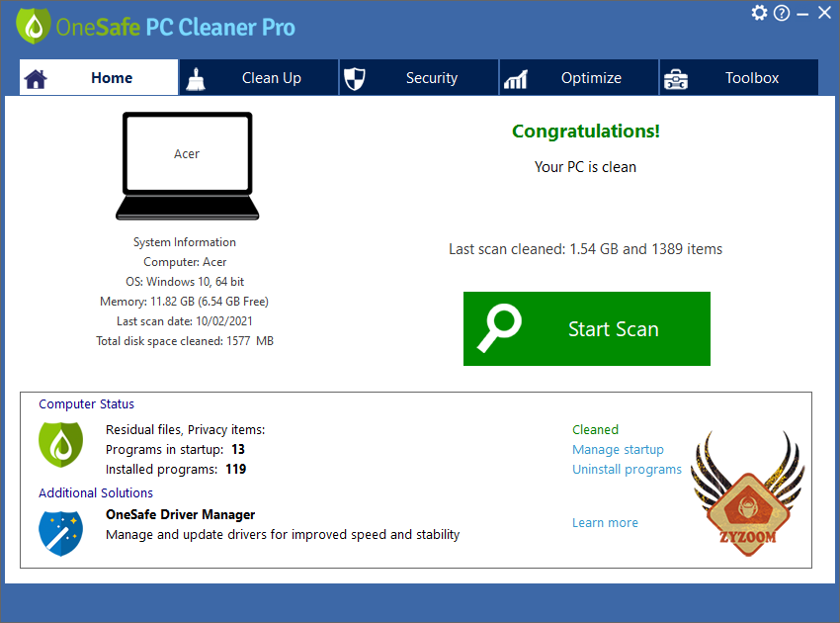Screen dimensions: 840x623
Task: Open the Uninstall programs link
Action: [627, 469]
